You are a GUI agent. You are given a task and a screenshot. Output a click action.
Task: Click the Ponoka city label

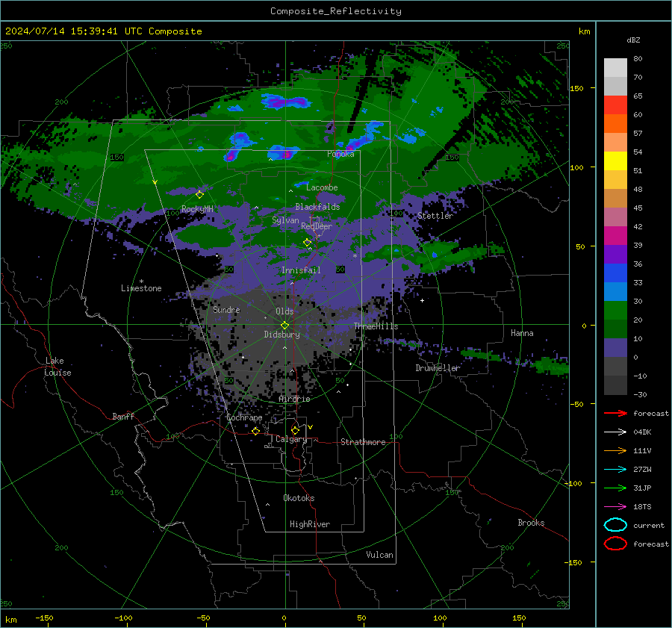click(340, 154)
